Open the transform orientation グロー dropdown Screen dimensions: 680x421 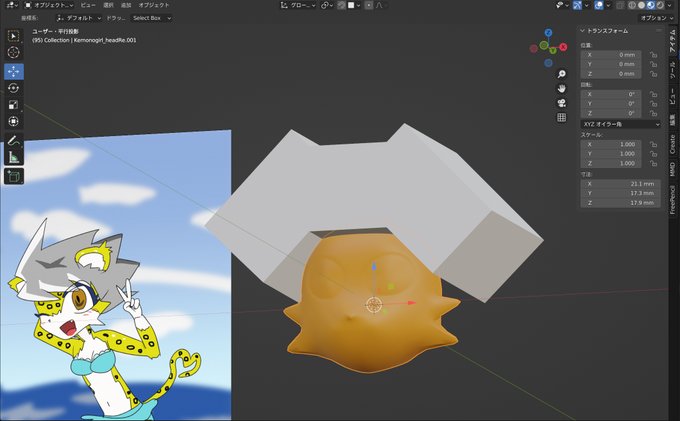point(298,5)
